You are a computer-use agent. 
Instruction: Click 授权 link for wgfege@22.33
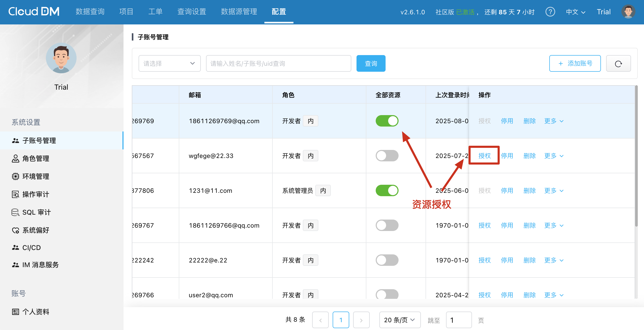click(x=484, y=156)
